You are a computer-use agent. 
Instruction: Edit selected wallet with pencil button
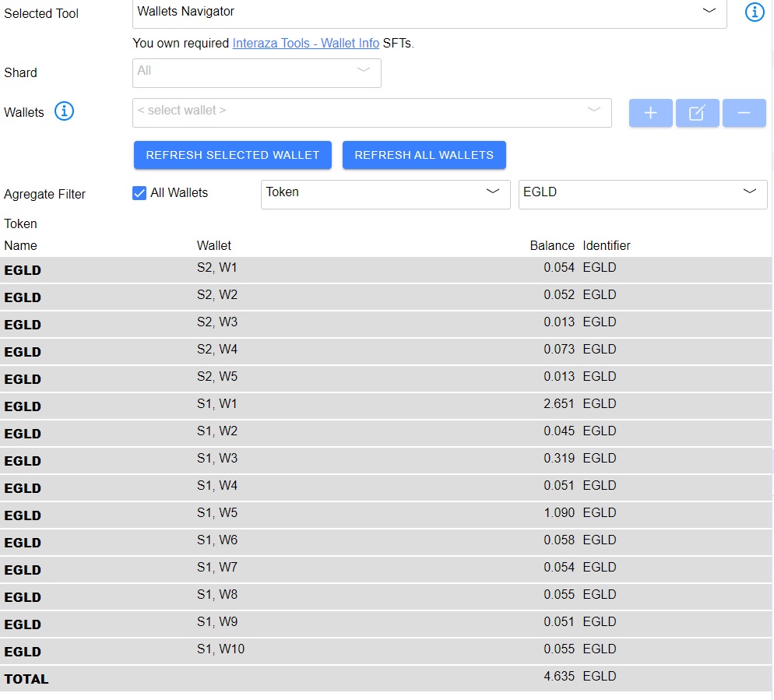tap(696, 113)
